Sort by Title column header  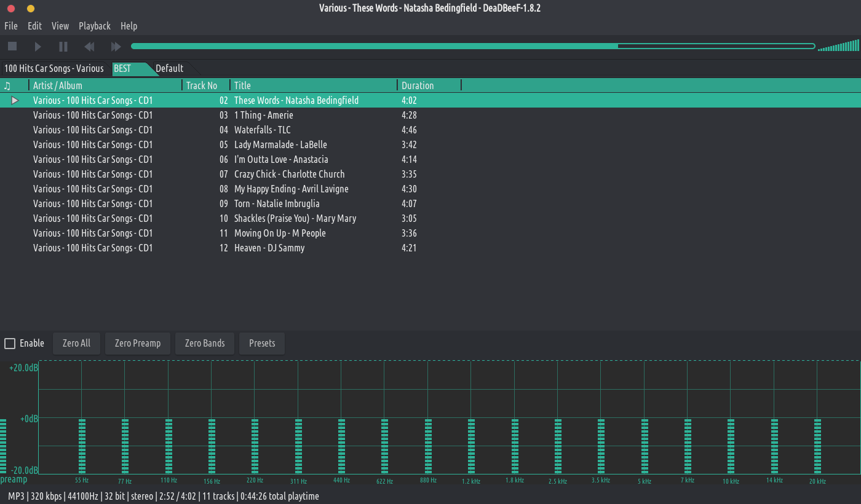tap(314, 85)
